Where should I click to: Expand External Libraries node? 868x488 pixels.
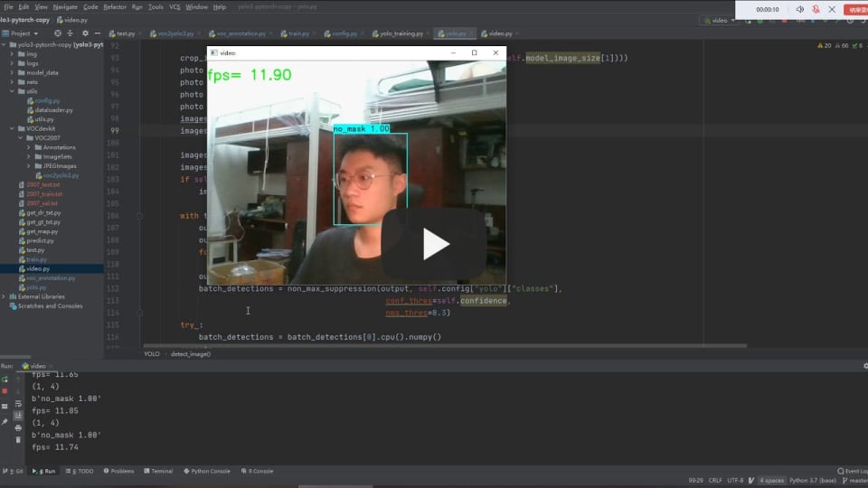[4, 297]
